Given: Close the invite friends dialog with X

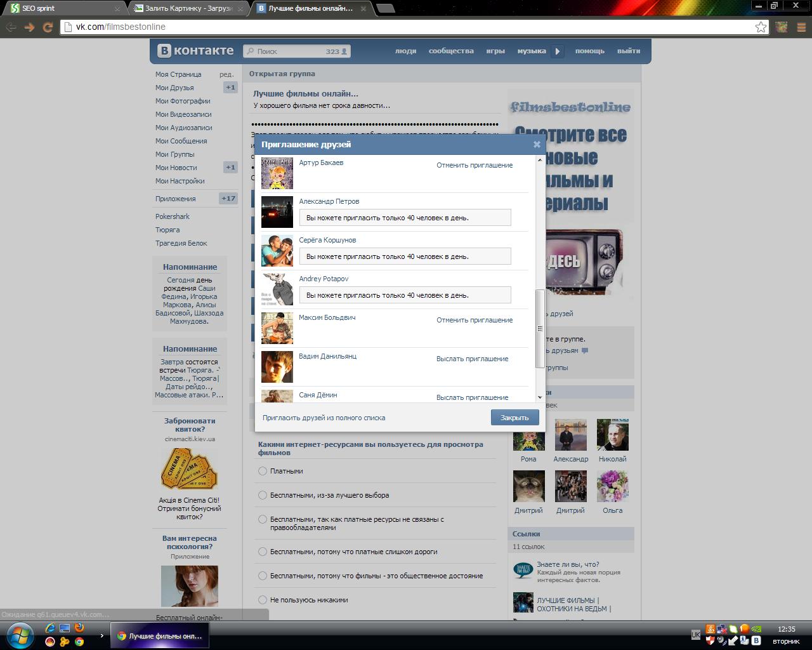Looking at the screenshot, I should [x=537, y=144].
